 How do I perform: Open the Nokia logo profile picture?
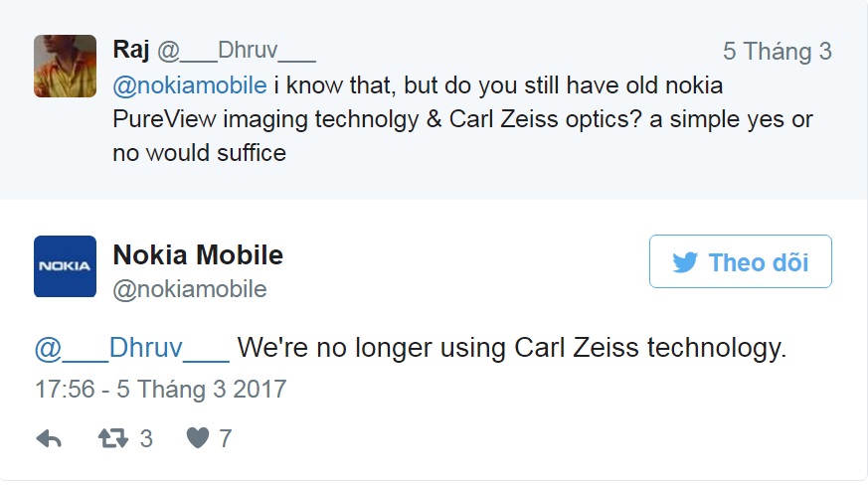pyautogui.click(x=65, y=266)
